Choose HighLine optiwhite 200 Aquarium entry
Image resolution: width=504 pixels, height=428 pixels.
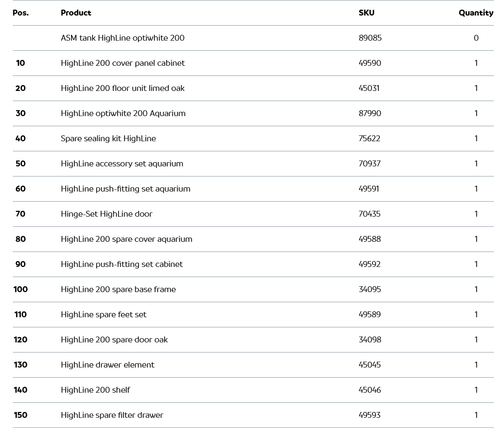pos(123,113)
